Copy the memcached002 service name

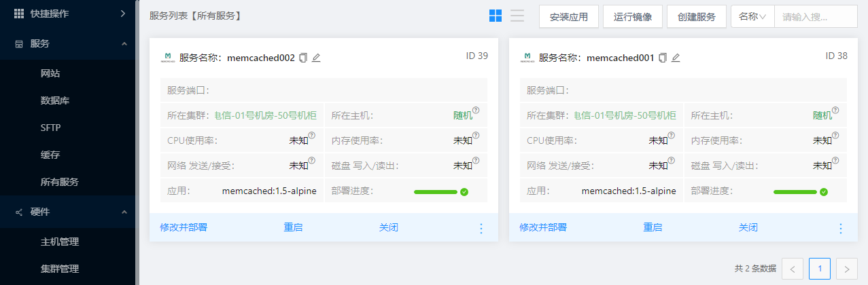pos(303,58)
